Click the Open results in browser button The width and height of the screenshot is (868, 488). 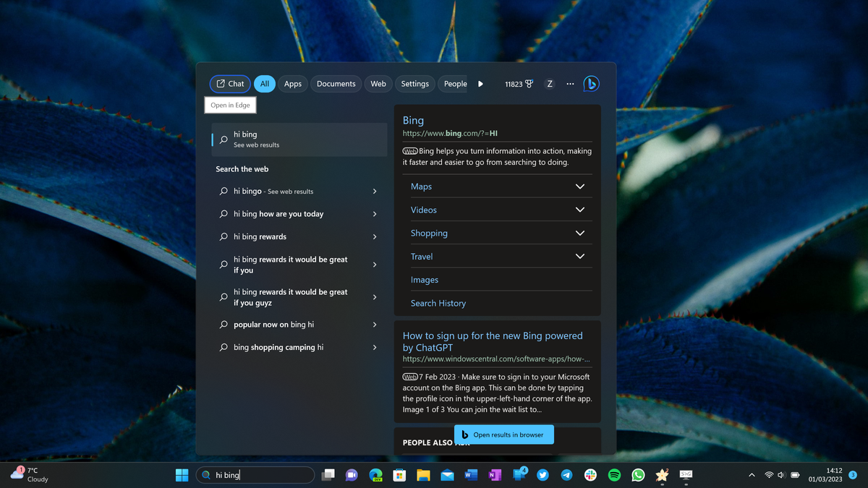[x=504, y=434]
